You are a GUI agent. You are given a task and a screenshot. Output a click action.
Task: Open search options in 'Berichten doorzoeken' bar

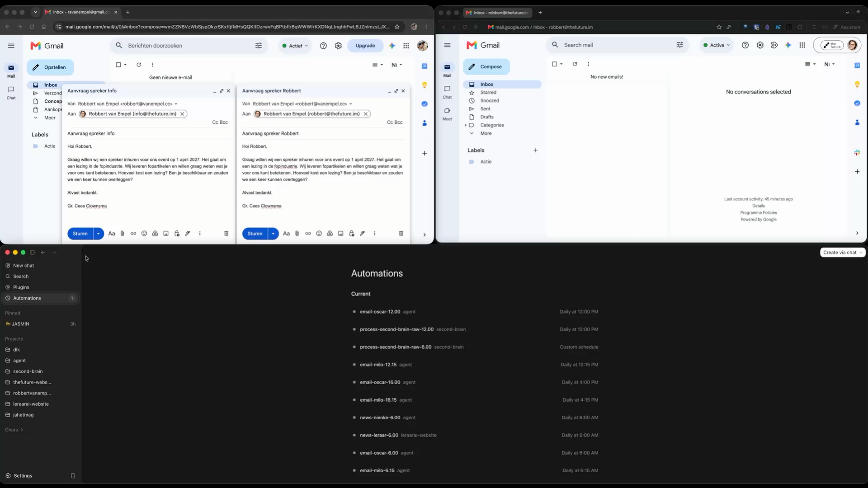pos(259,46)
